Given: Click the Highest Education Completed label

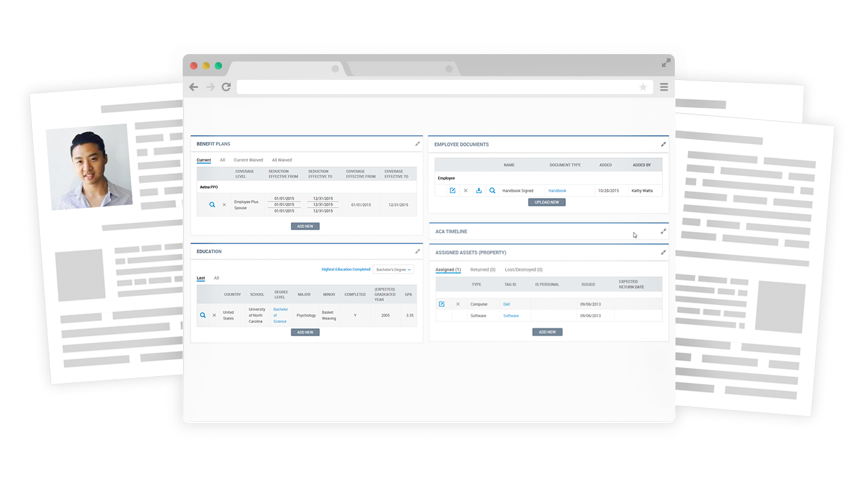Looking at the screenshot, I should [x=346, y=269].
